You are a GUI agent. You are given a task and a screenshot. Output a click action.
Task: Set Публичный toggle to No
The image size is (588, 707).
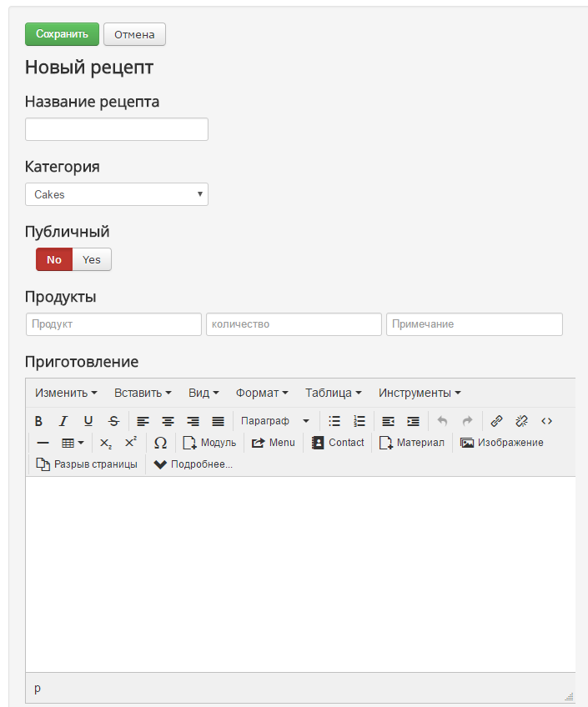pyautogui.click(x=54, y=259)
